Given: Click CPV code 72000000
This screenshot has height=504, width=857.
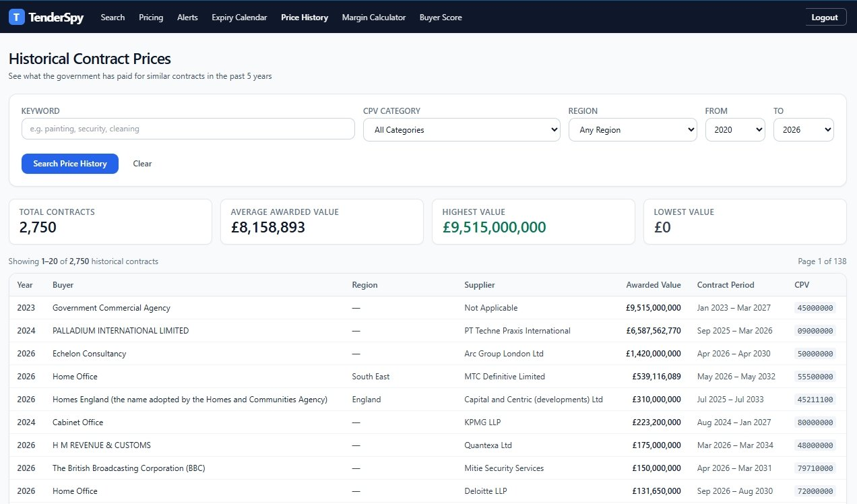Looking at the screenshot, I should pos(815,491).
